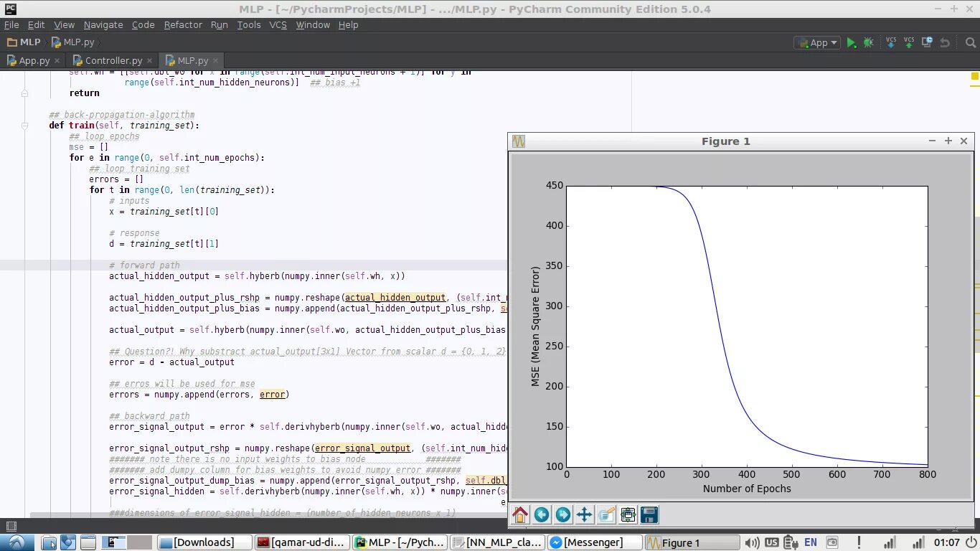This screenshot has width=980, height=551.
Task: Select the MLP.py editor tab
Action: coord(192,61)
